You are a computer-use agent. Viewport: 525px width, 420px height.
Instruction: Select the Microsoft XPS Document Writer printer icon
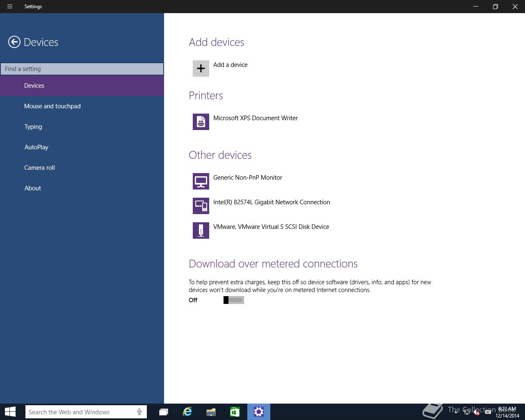pyautogui.click(x=201, y=122)
